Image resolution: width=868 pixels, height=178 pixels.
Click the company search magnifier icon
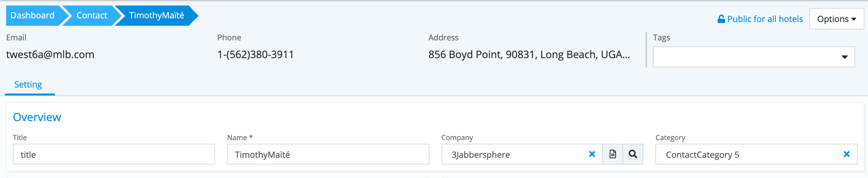coord(633,154)
